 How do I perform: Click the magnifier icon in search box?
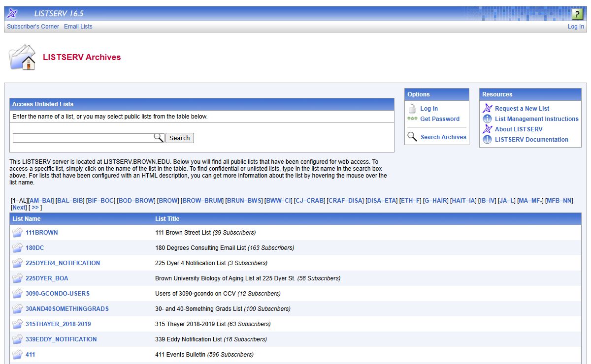(159, 138)
